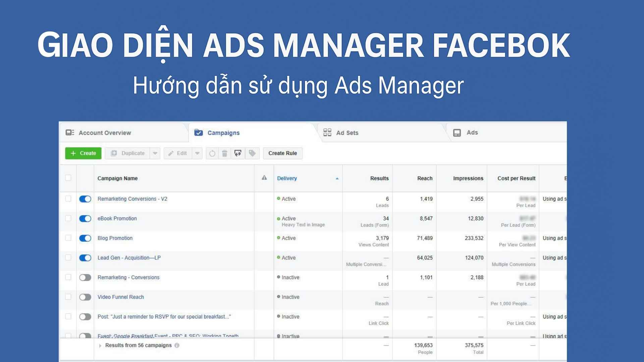Switch to the Ads tab
The width and height of the screenshot is (644, 362).
point(506,133)
